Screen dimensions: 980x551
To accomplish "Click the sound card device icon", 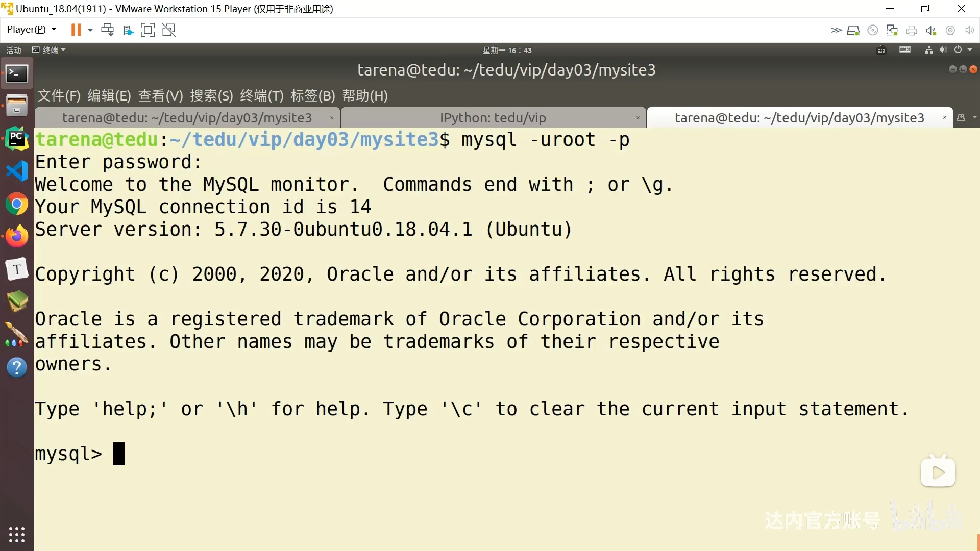I will [931, 31].
